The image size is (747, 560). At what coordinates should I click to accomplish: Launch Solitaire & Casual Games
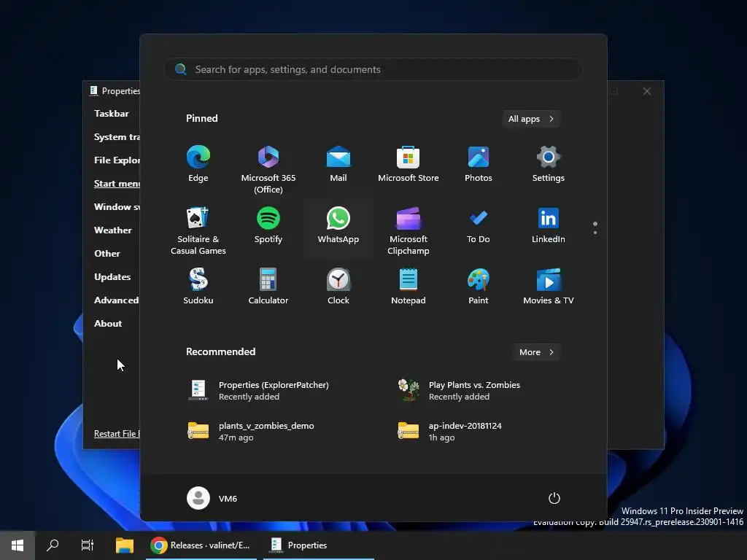click(198, 231)
